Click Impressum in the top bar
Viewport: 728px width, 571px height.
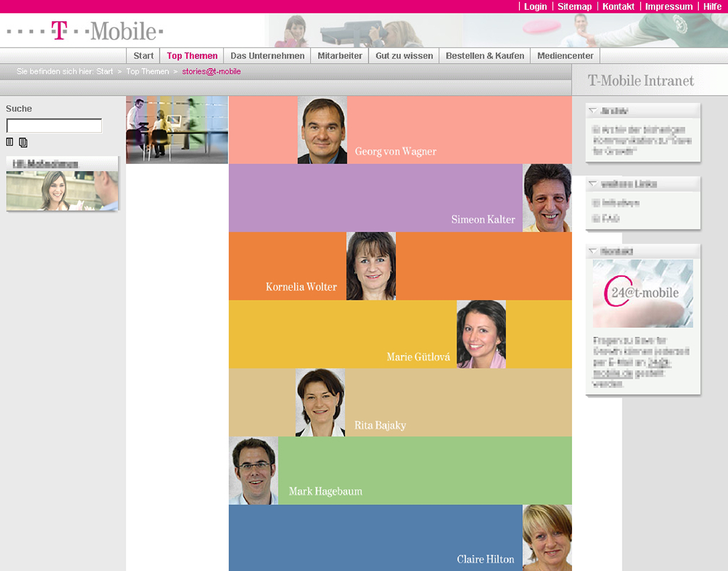tap(669, 7)
